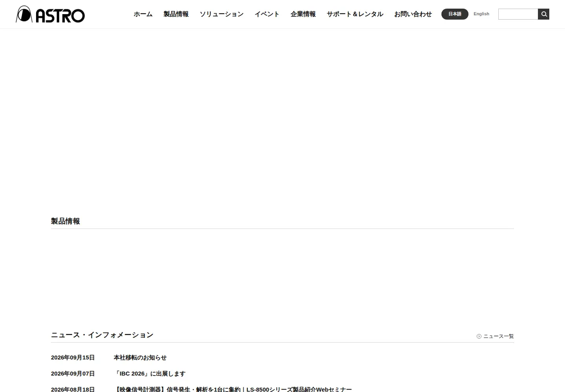Click the ニュース・インフォメーション heading

click(x=102, y=335)
